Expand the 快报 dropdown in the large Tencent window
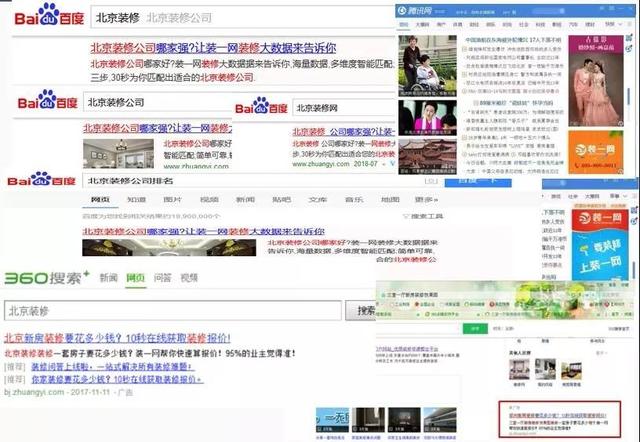This screenshot has width=640, height=442. pyautogui.click(x=613, y=24)
